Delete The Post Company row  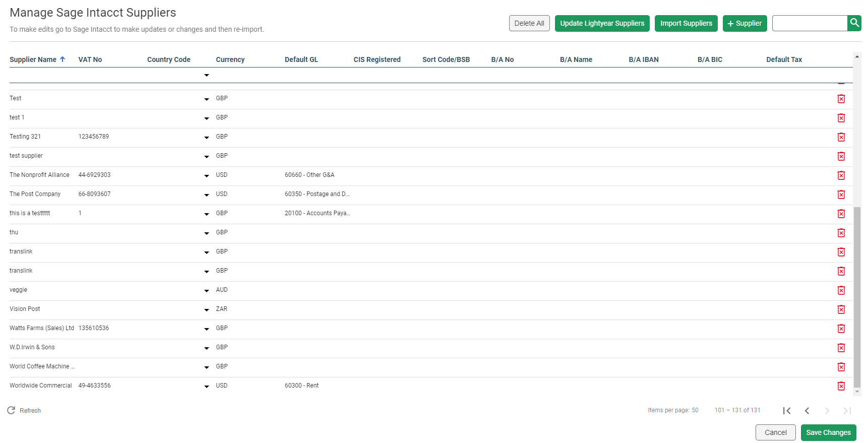point(841,195)
